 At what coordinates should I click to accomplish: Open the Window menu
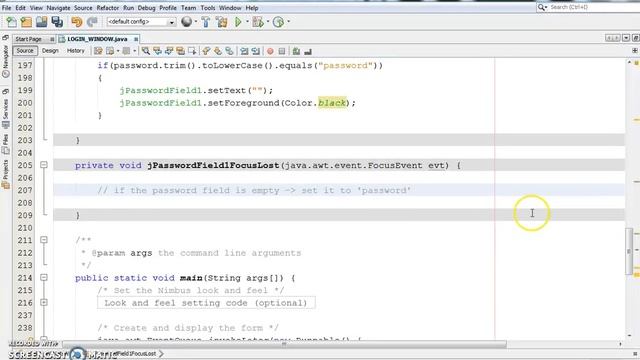click(x=230, y=8)
